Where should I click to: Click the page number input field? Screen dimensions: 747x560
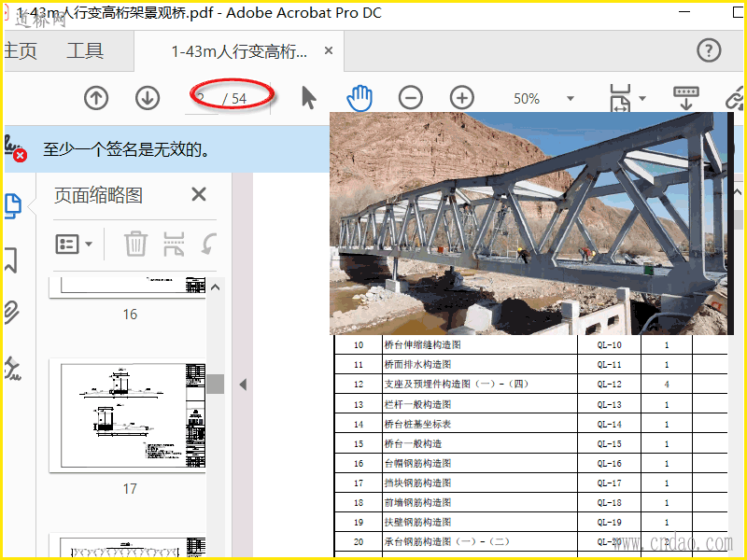(x=202, y=99)
